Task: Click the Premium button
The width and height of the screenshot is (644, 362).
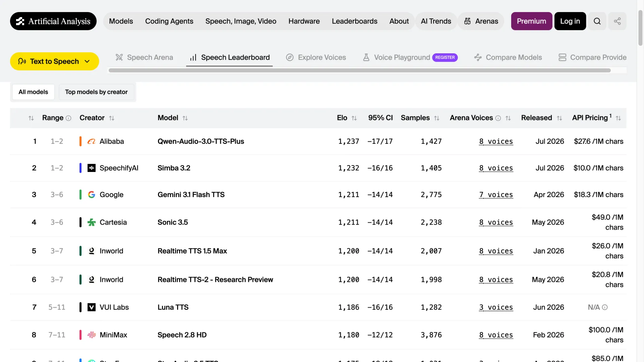Action: [x=532, y=21]
